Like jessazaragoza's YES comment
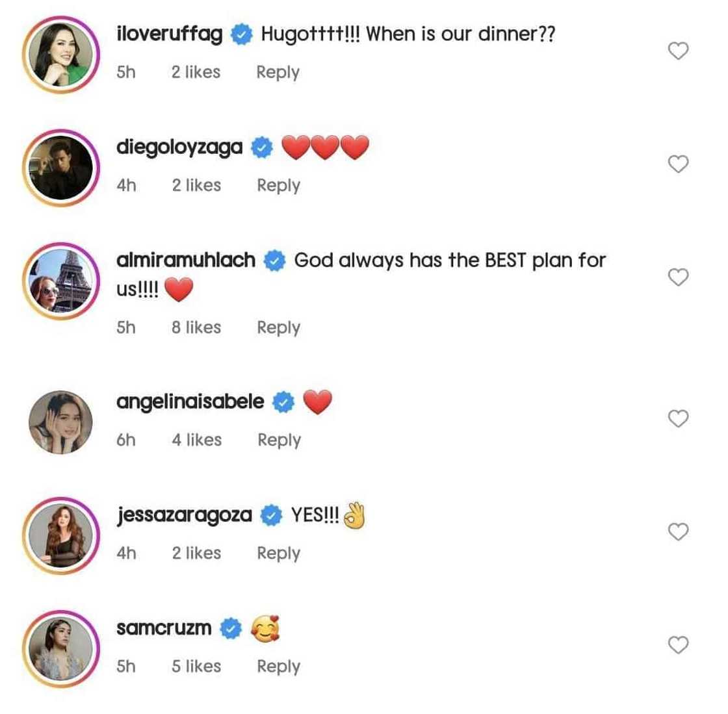728x714 pixels. 678,531
